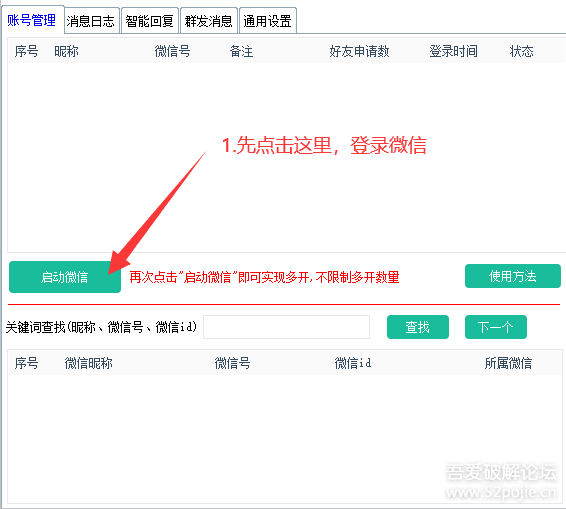Click the 微信号 column header in accounts table
Viewport: 566px width, 509px height.
tap(173, 51)
